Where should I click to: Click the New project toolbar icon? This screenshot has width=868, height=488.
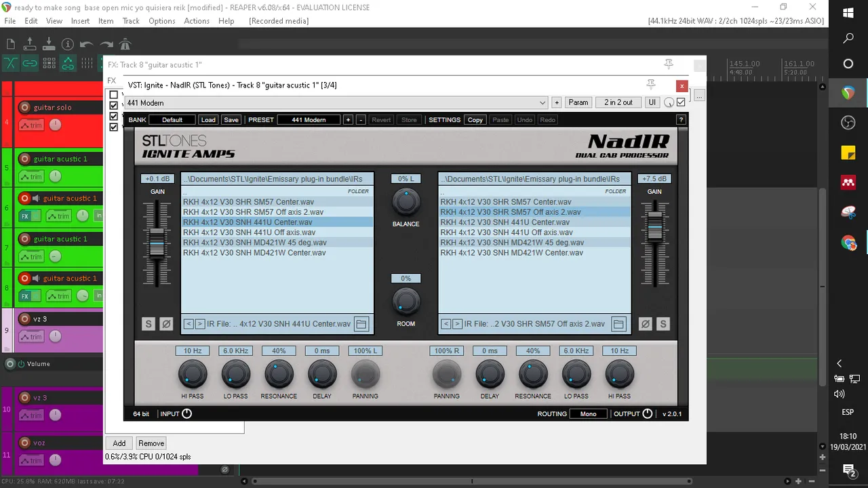(x=11, y=44)
